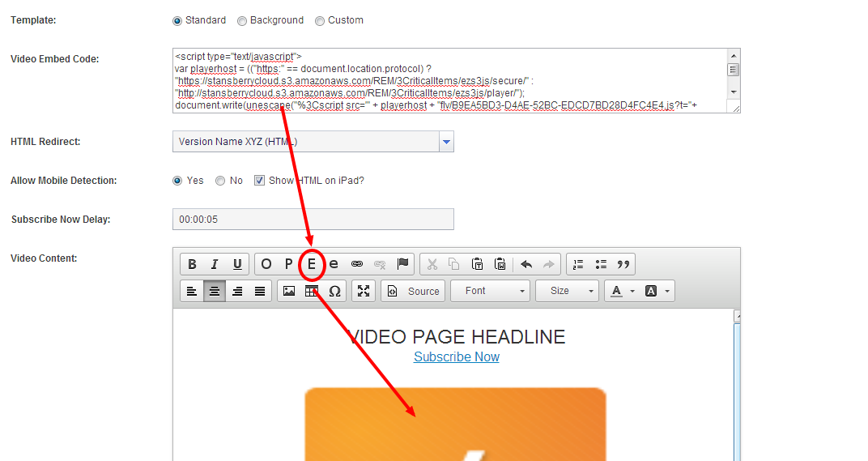Insert a hyperlink with the link icon

357,264
